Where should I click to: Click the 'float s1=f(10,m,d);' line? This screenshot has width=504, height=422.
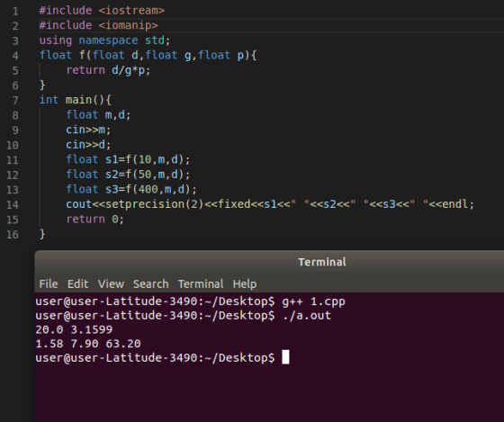[x=128, y=159]
